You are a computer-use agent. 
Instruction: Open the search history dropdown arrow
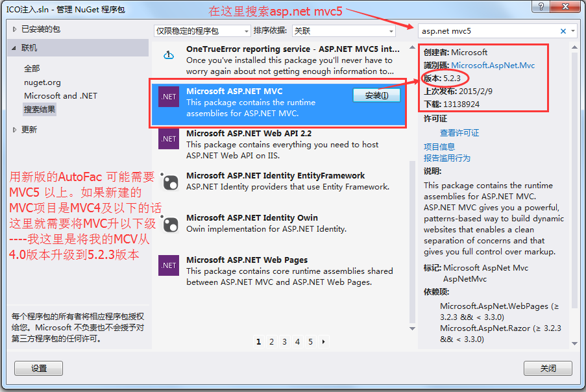tap(573, 31)
